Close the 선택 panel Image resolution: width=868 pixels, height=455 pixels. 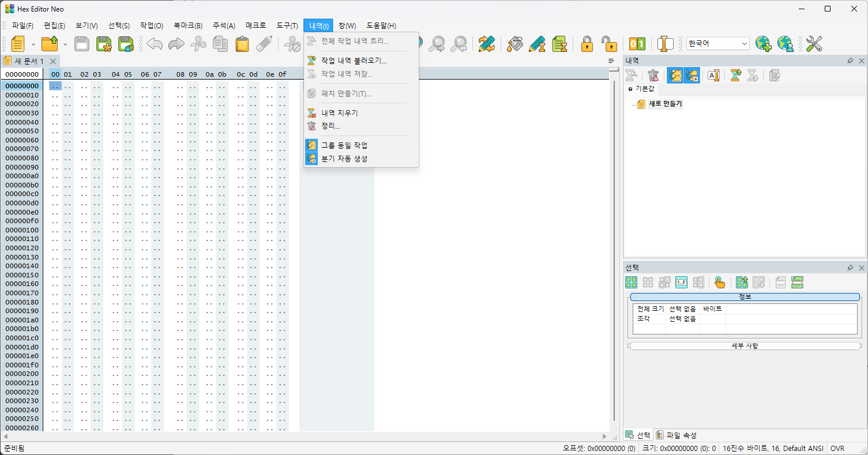click(x=862, y=268)
